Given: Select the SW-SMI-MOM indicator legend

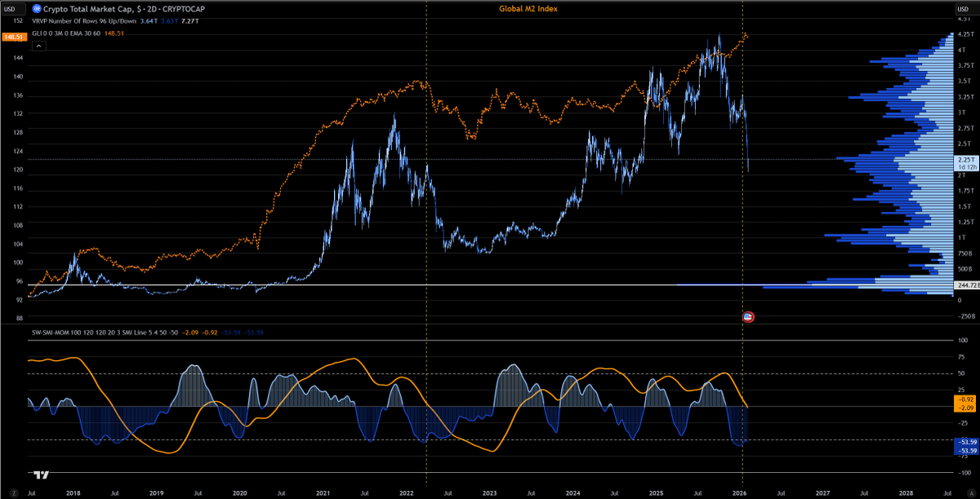Looking at the screenshot, I should click(104, 332).
